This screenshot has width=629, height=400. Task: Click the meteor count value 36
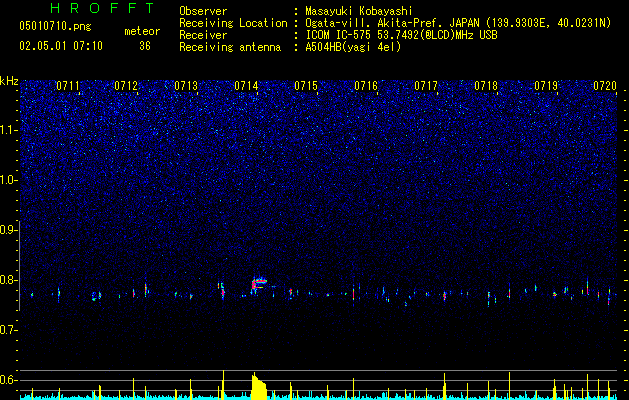[x=145, y=46]
